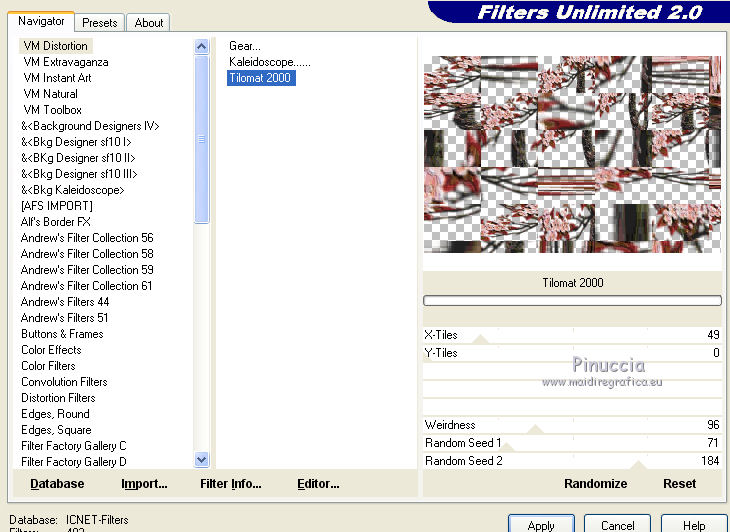
Task: Select &<Bkg Designer sf10 I> category
Action: click(76, 142)
